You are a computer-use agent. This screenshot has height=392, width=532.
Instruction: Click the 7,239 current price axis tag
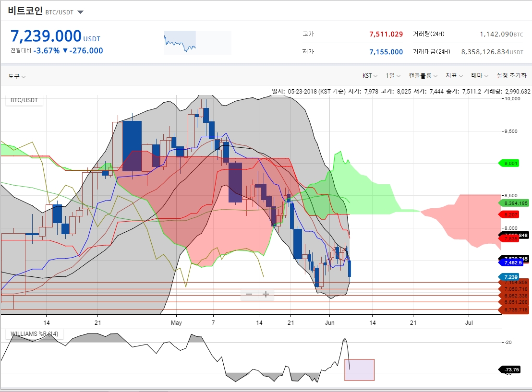point(509,277)
